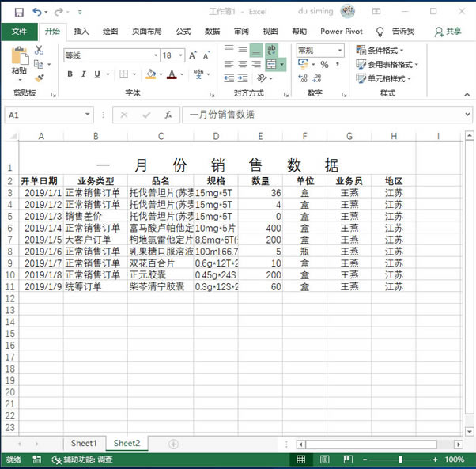The height and width of the screenshot is (469, 476).
Task: Increase font size with large A icon
Action: [x=193, y=55]
